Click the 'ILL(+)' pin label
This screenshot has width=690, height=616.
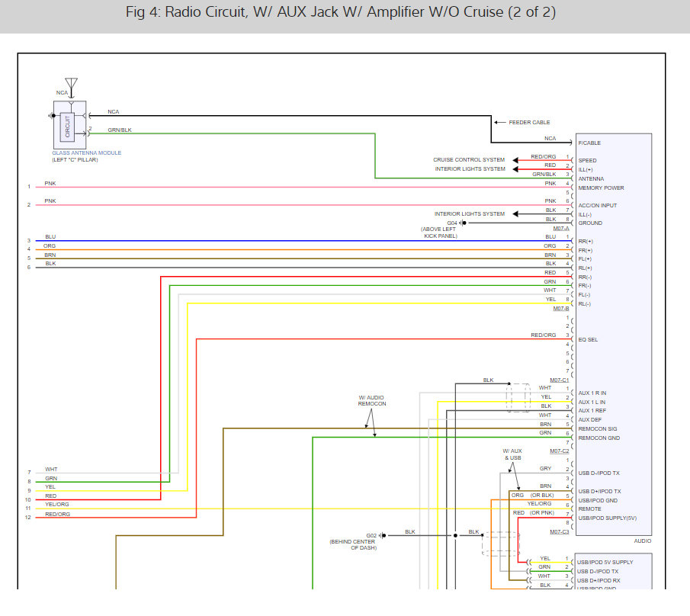coord(586,170)
